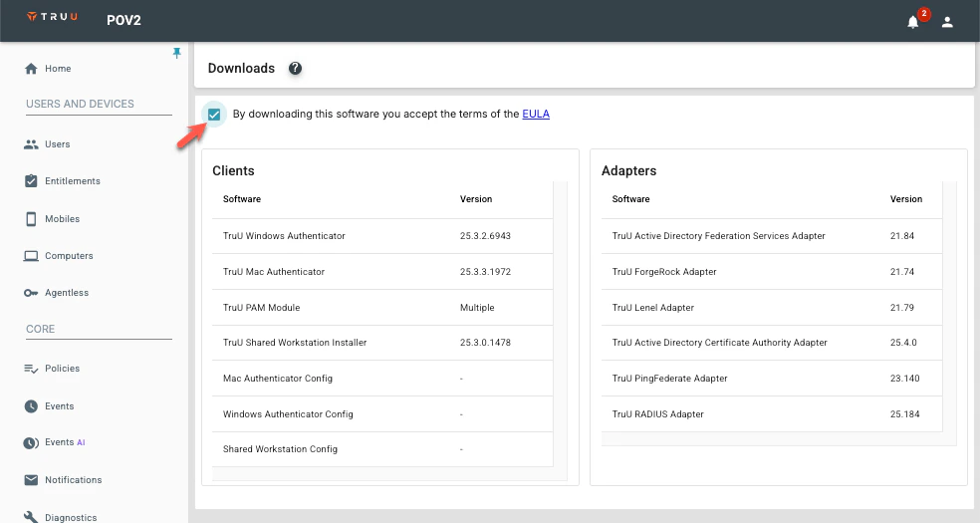The height and width of the screenshot is (523, 980).
Task: Click the Mobiles phone icon
Action: (31, 219)
